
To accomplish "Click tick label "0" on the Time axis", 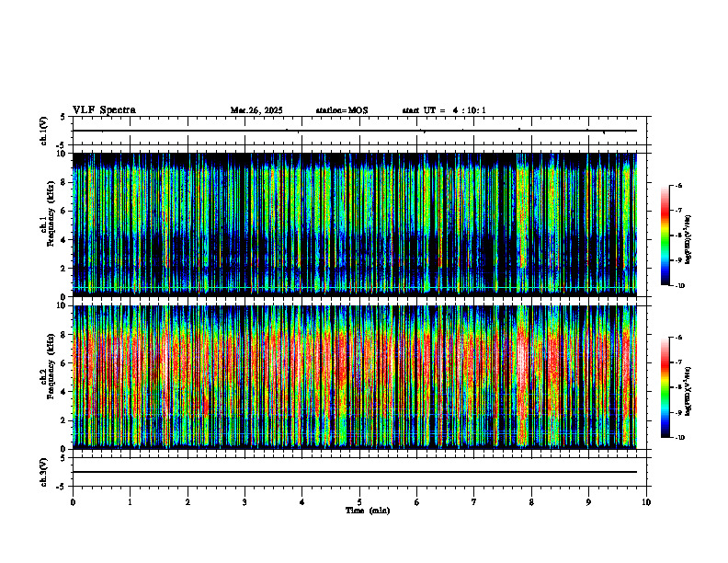I will (x=73, y=502).
